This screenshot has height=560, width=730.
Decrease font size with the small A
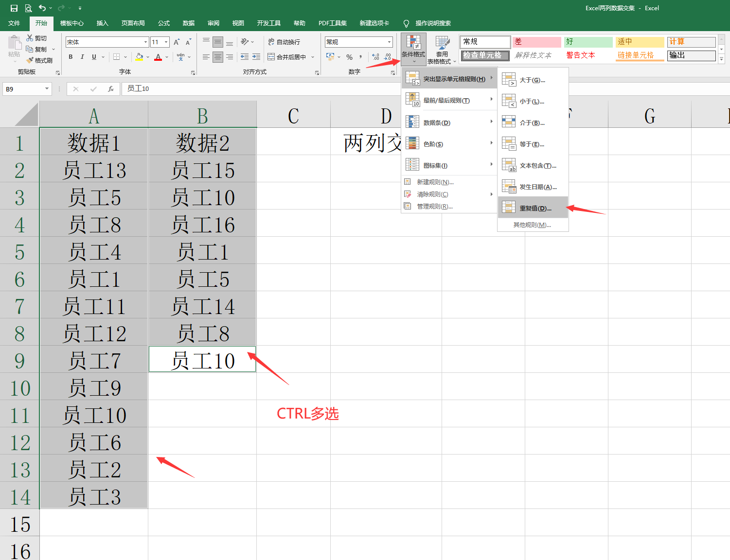pos(188,42)
